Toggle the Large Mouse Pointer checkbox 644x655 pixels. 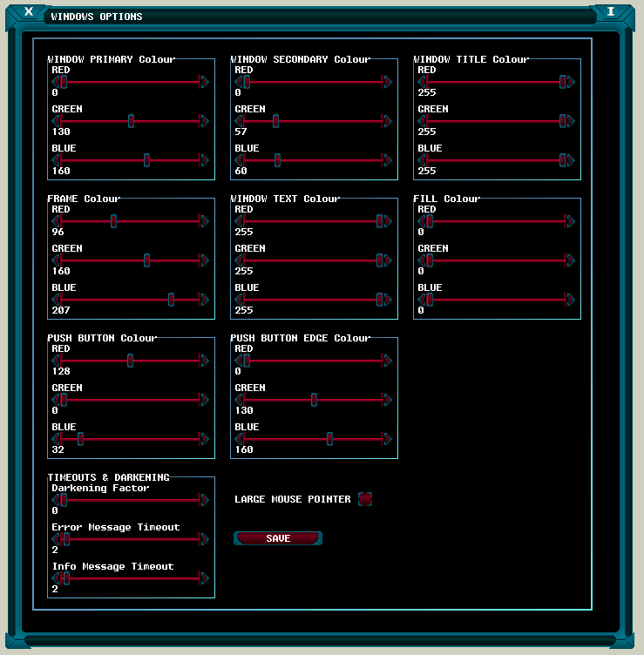[364, 499]
